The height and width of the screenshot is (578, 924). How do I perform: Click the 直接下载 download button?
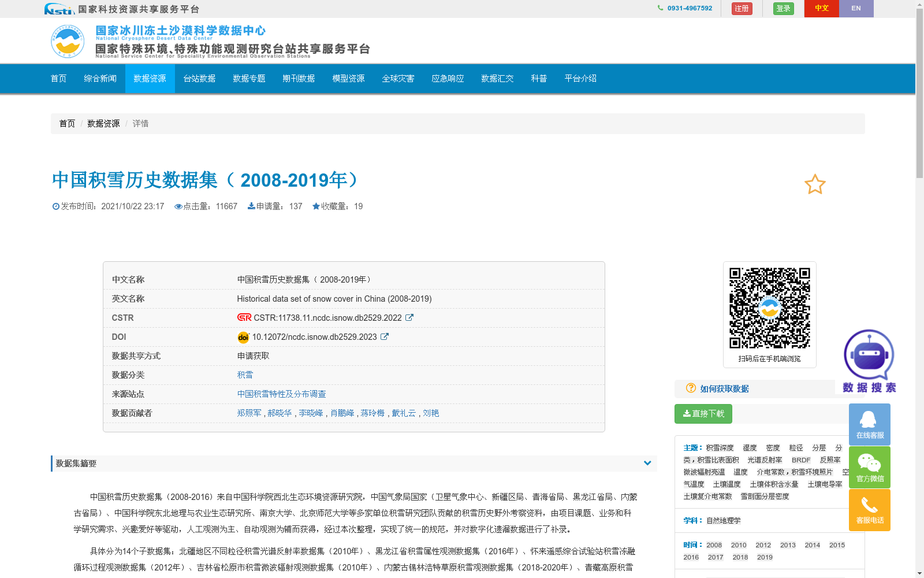pos(703,414)
